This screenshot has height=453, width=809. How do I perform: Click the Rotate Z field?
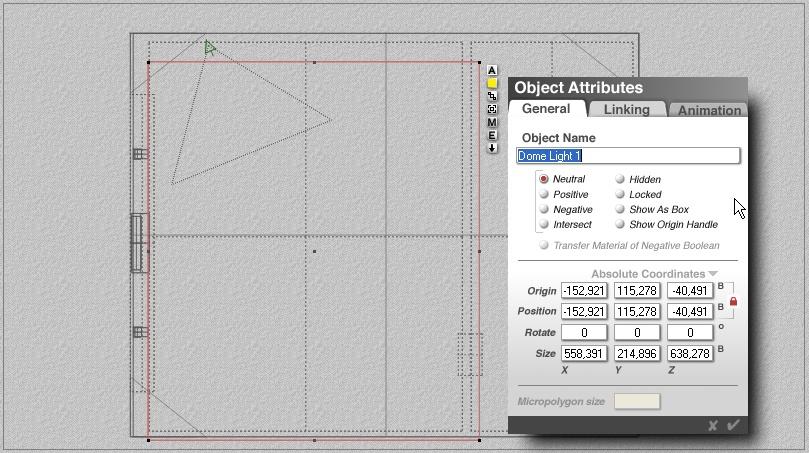[690, 333]
